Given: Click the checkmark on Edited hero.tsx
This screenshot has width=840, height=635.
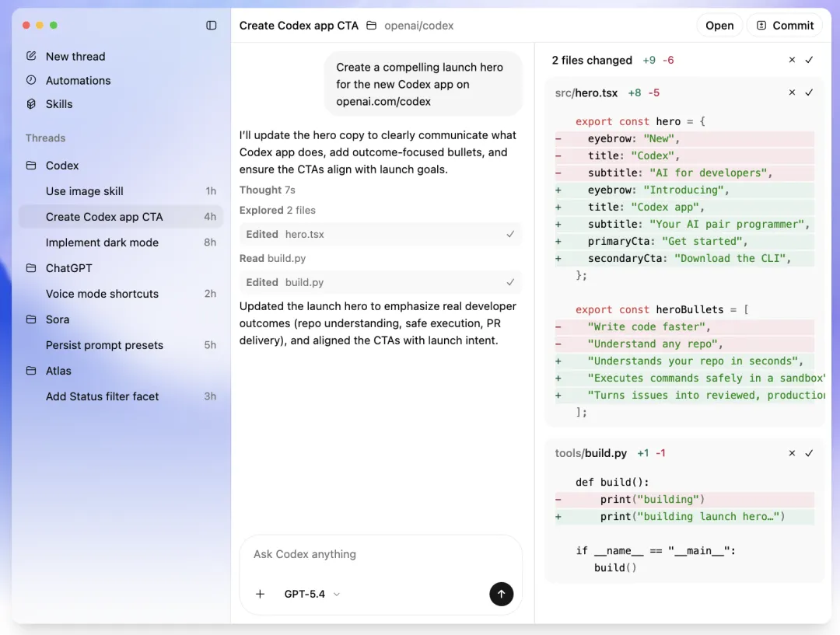Looking at the screenshot, I should click(510, 234).
